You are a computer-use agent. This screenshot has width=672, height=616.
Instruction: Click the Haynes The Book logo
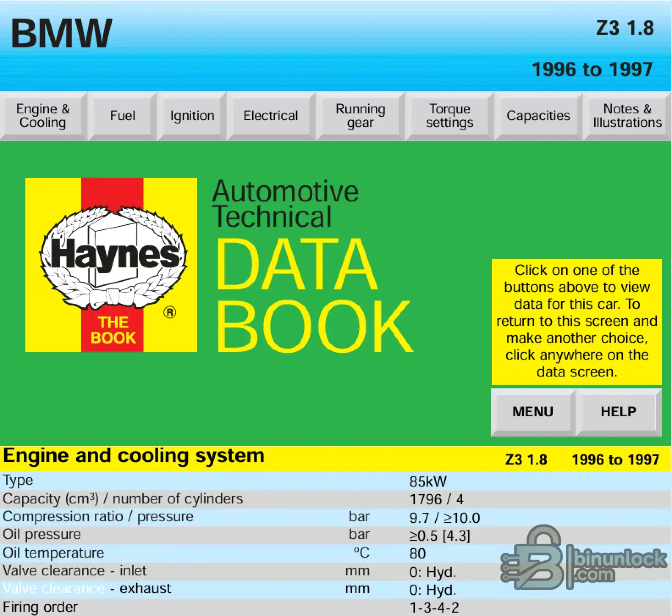pos(111,265)
